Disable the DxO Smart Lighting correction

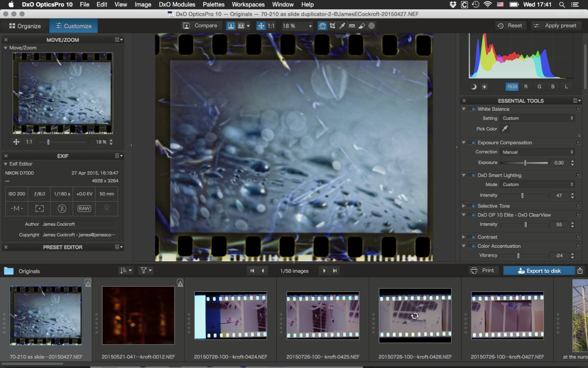click(472, 175)
